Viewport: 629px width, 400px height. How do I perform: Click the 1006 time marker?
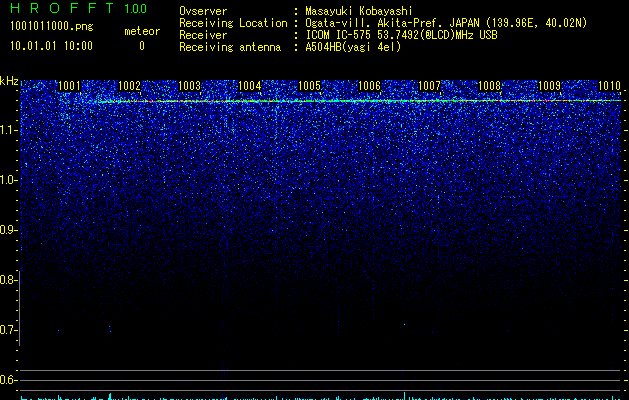[x=369, y=86]
